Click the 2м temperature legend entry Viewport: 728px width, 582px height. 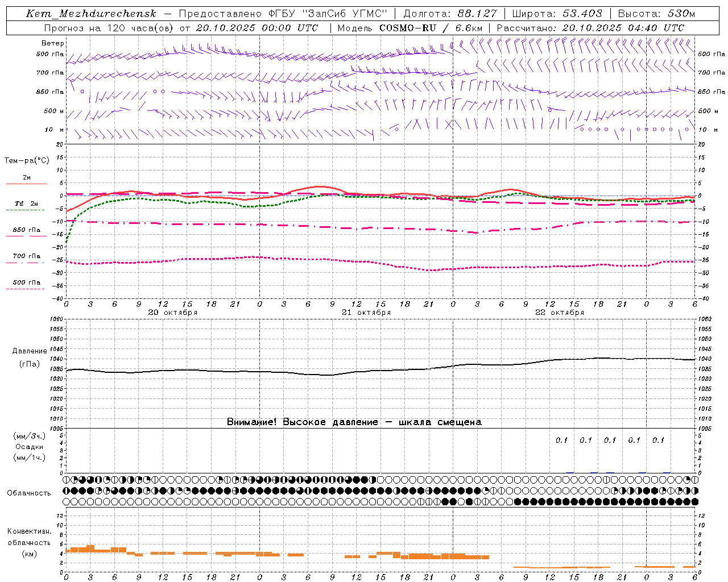pyautogui.click(x=27, y=178)
